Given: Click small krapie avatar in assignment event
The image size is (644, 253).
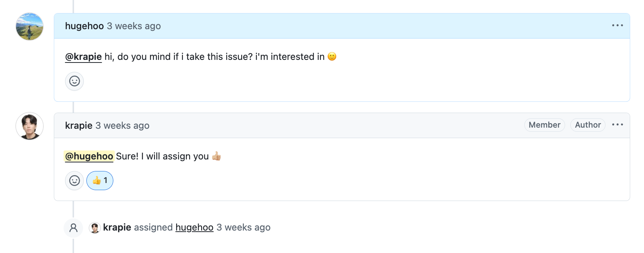Looking at the screenshot, I should click(x=95, y=228).
